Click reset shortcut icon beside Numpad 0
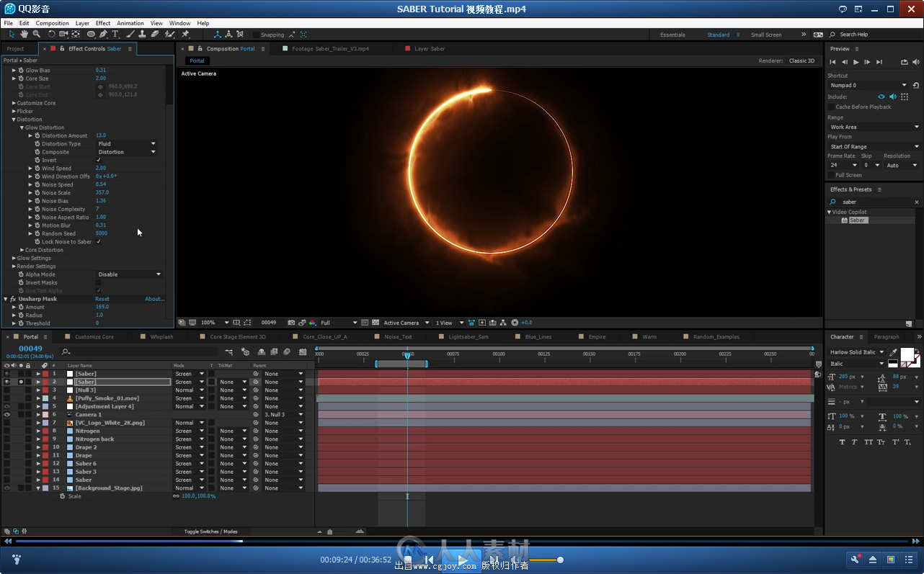The image size is (924, 574). pyautogui.click(x=916, y=85)
